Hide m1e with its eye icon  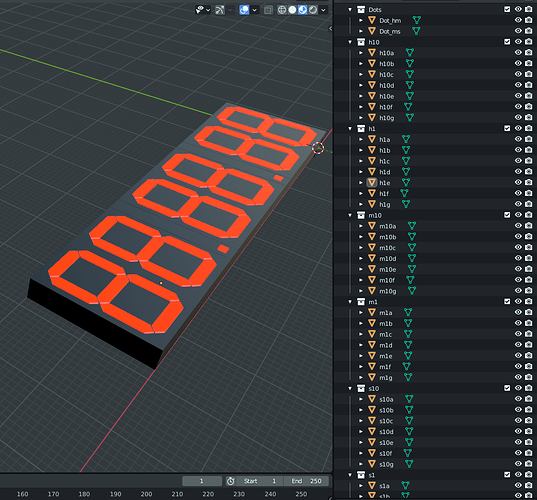[519, 355]
